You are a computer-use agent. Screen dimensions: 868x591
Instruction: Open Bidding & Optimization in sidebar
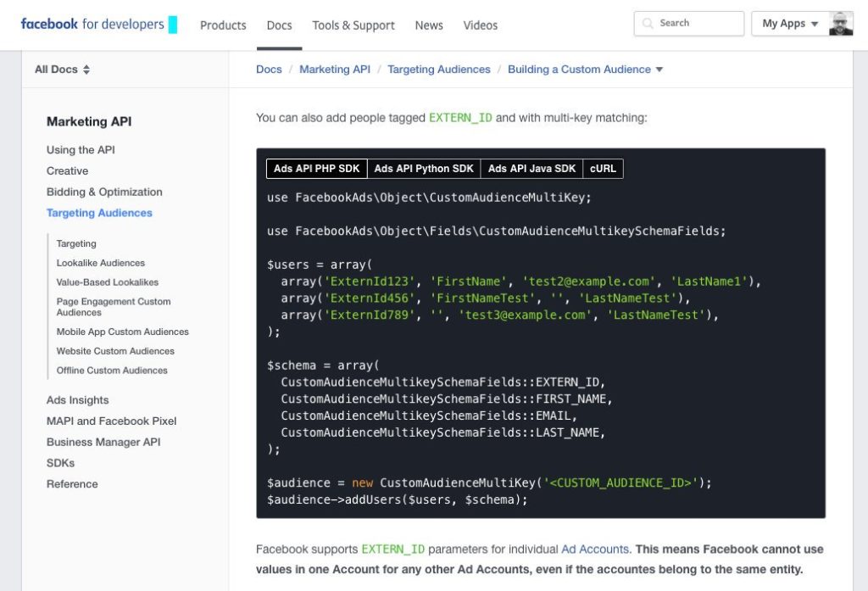click(104, 192)
